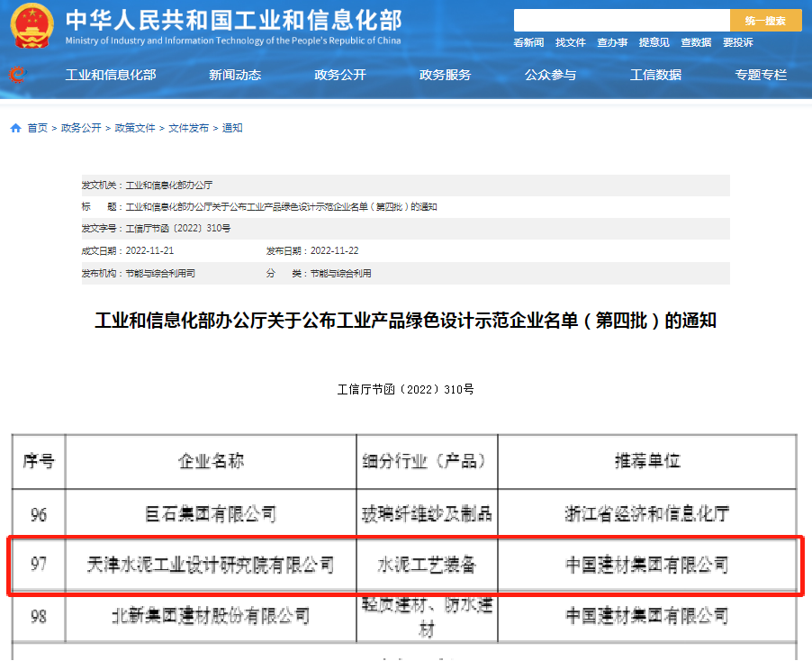Select the 政务服务 navigation item
Viewport: 812px width, 670px height.
click(446, 75)
